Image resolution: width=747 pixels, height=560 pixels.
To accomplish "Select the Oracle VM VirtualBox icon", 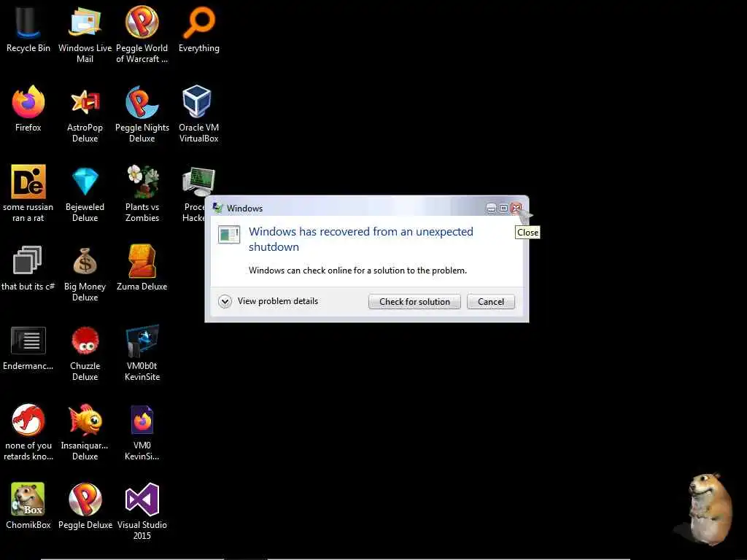I will click(x=197, y=101).
